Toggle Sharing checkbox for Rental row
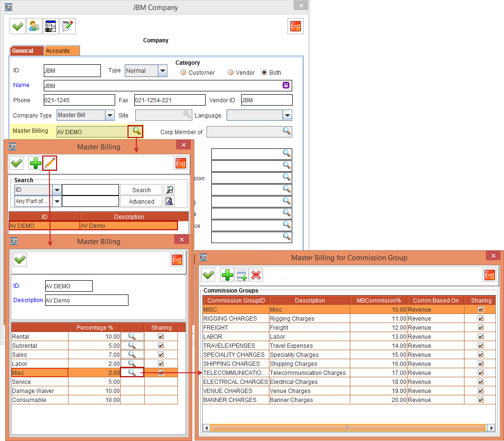Viewport: 504px width, 441px height. pos(161,337)
